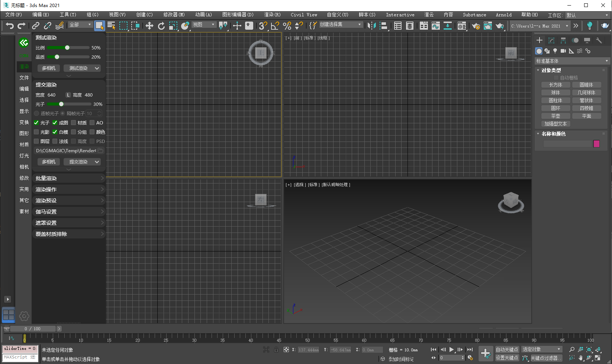The height and width of the screenshot is (364, 612).
Task: Open the Material Editor from the toolbar
Action: point(462,26)
